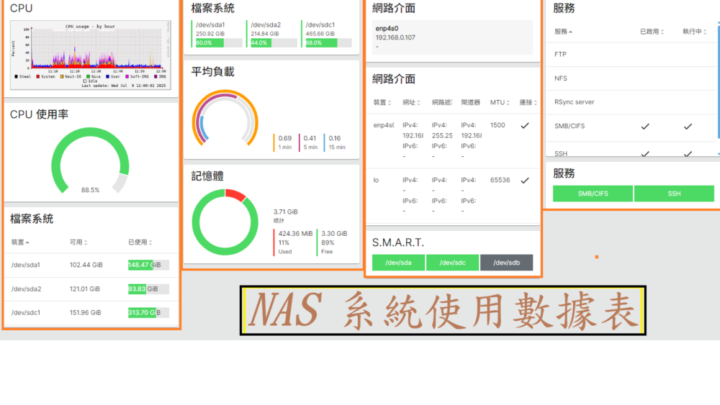
Task: Sort network table by 網址 header
Action: coord(411,102)
